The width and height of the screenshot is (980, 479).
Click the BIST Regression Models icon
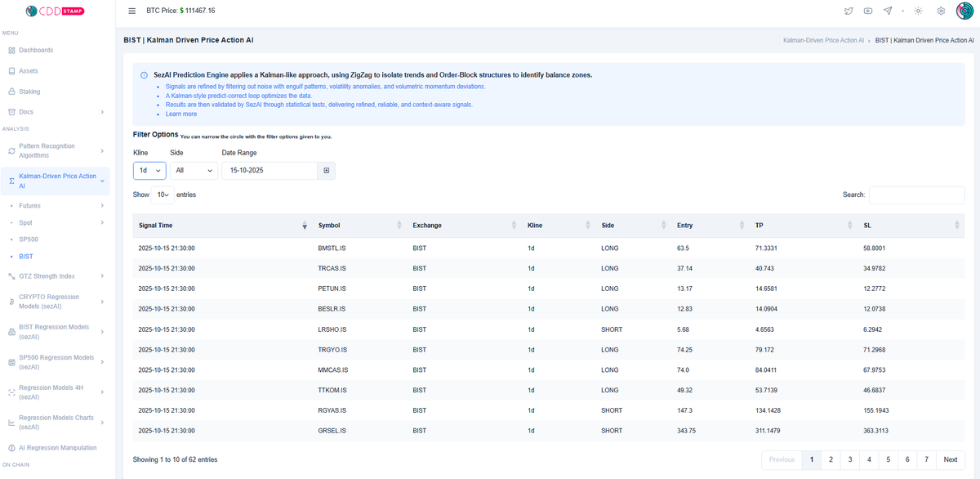[x=11, y=332]
